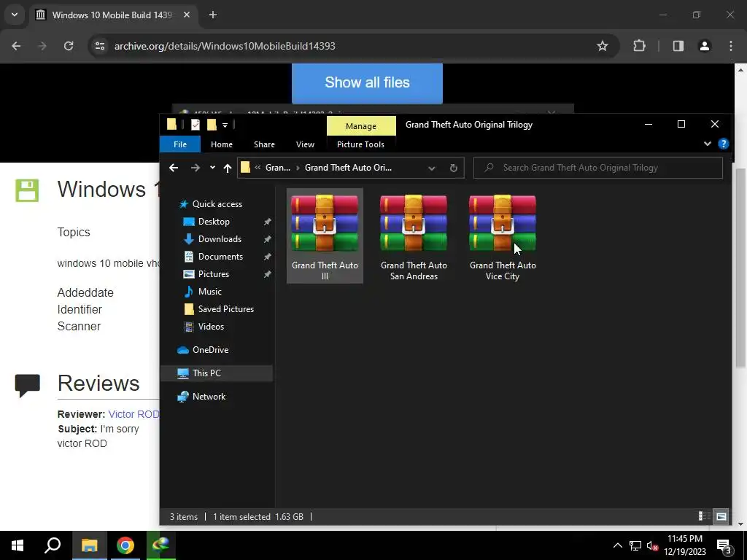Open Customize Quick Access Toolbar dropdown
This screenshot has width=747, height=560.
225,125
